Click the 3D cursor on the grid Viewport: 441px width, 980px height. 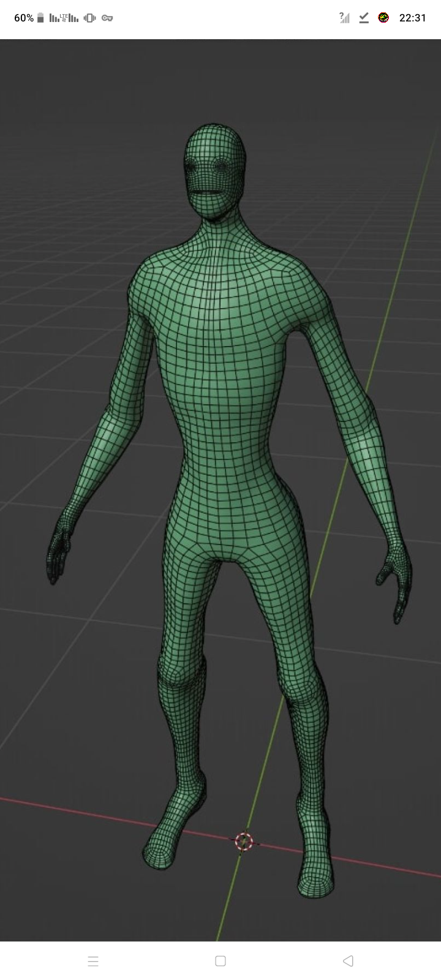(x=244, y=842)
